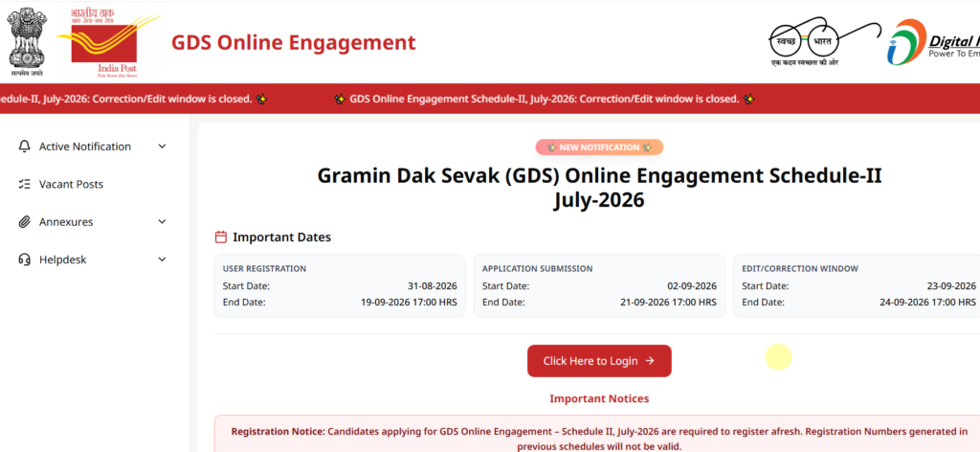Image resolution: width=980 pixels, height=452 pixels.
Task: Click the Registration Notice paragraph
Action: [x=599, y=439]
